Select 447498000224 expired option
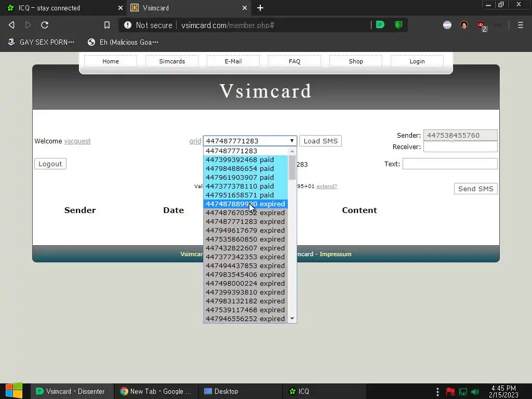 click(246, 283)
